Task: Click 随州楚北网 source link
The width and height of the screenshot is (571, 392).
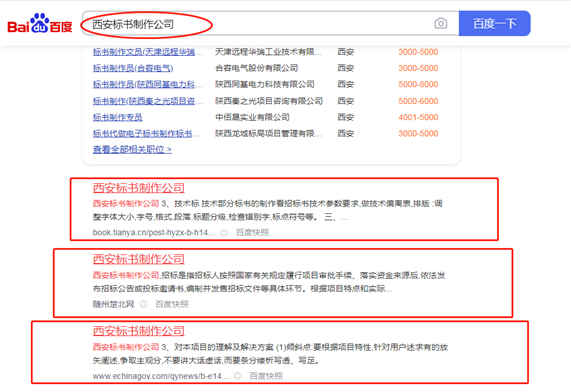Action: (x=113, y=304)
